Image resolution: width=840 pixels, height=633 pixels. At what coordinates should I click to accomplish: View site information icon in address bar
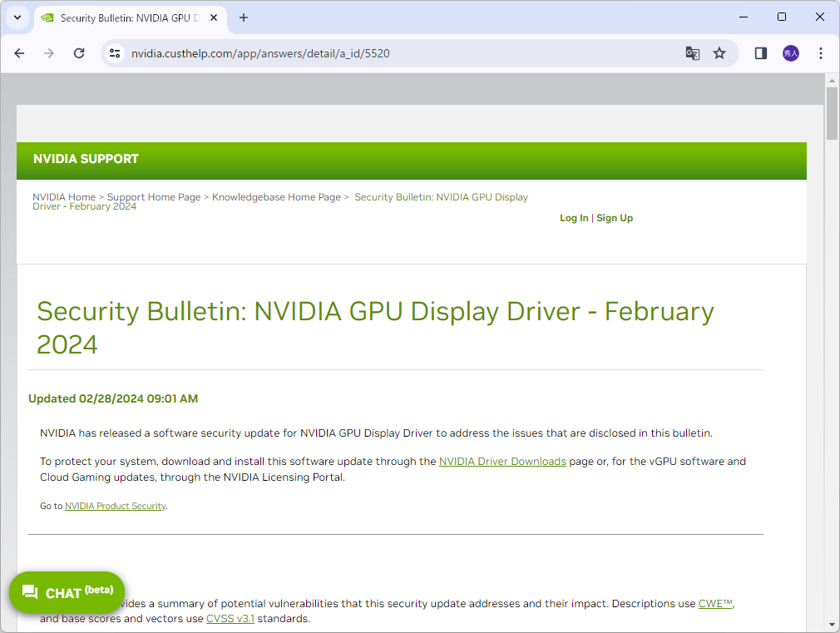[x=115, y=53]
